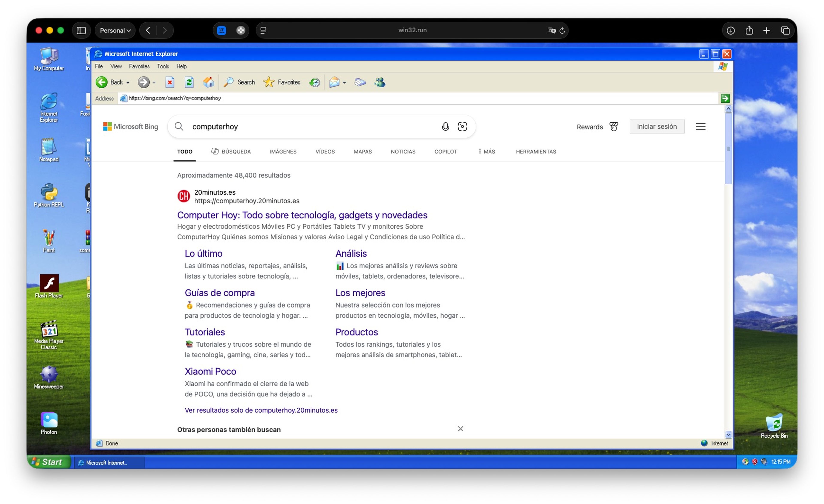Open Paint desktop icon

(49, 241)
